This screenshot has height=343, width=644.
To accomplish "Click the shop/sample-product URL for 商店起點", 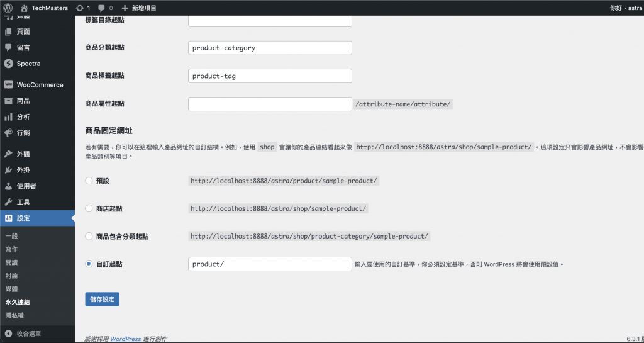I will (278, 209).
